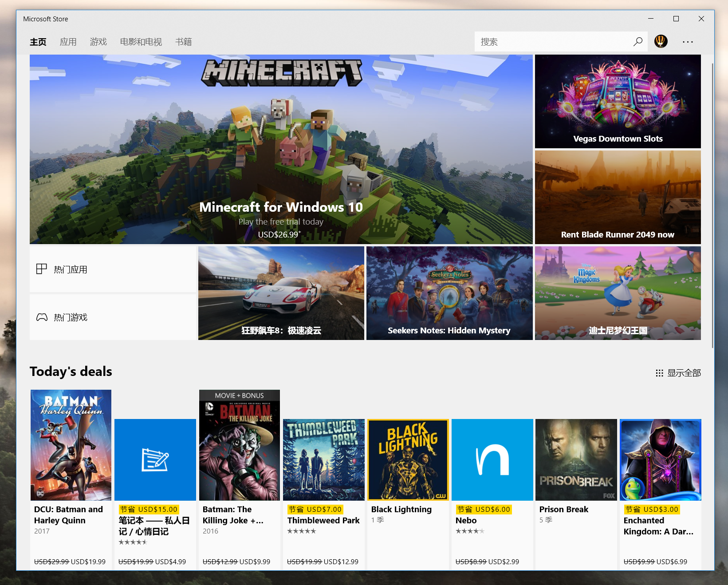
Task: Open the Nebo app icon tile
Action: coord(492,460)
